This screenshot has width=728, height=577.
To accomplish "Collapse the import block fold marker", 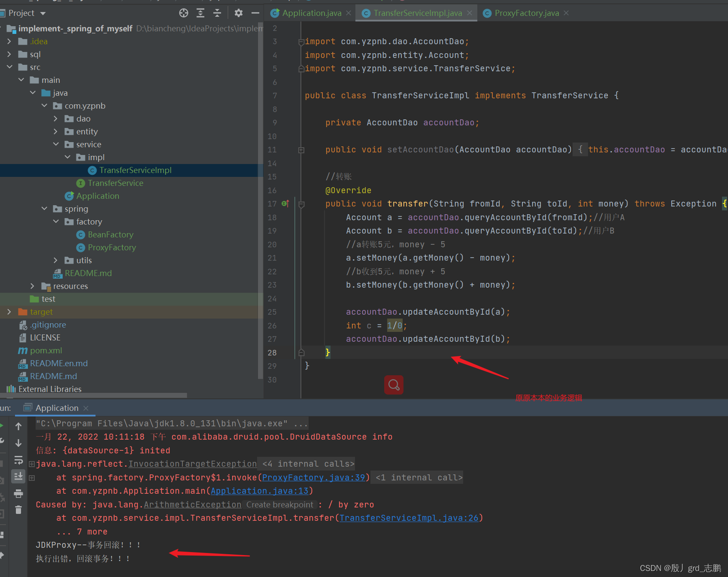I will point(301,42).
